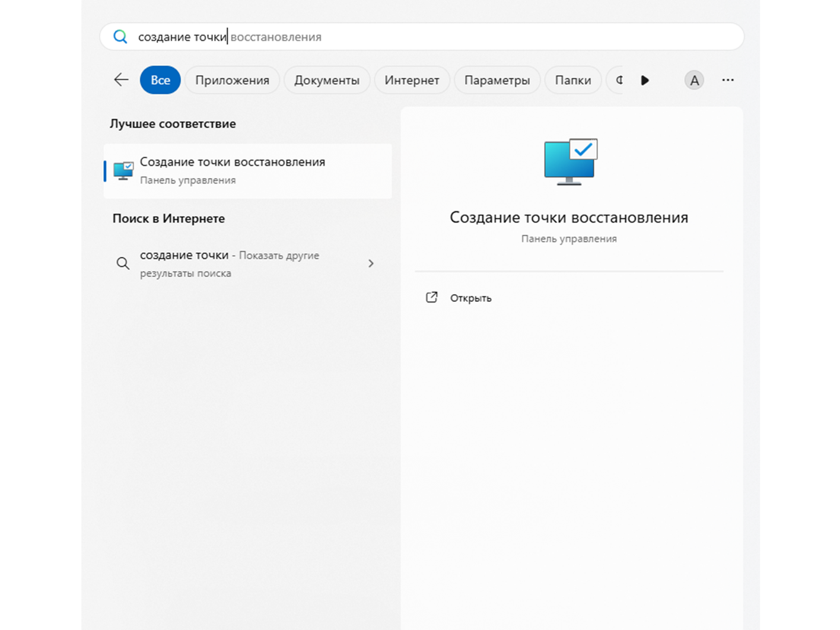Choose the "Папки" filter tab
The image size is (840, 630).
point(572,80)
